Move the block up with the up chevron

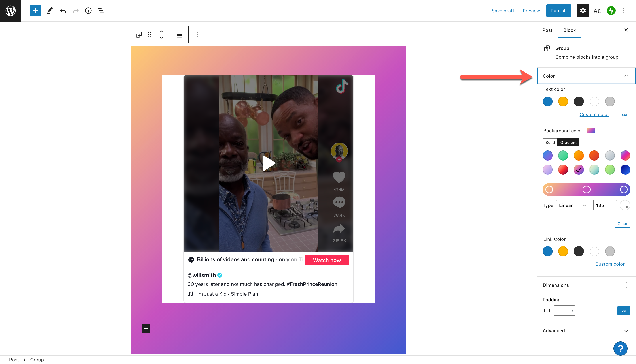161,32
